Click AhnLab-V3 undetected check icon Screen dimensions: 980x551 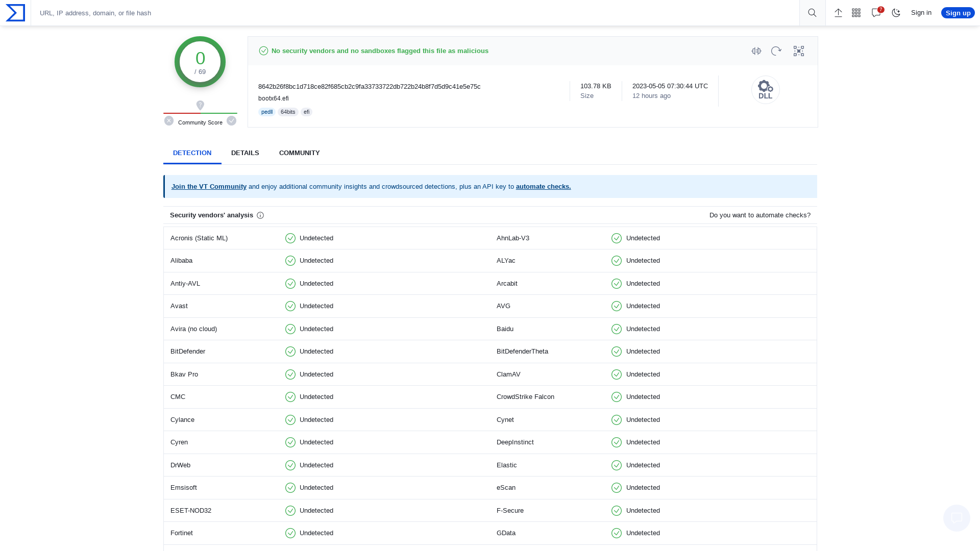coord(617,238)
